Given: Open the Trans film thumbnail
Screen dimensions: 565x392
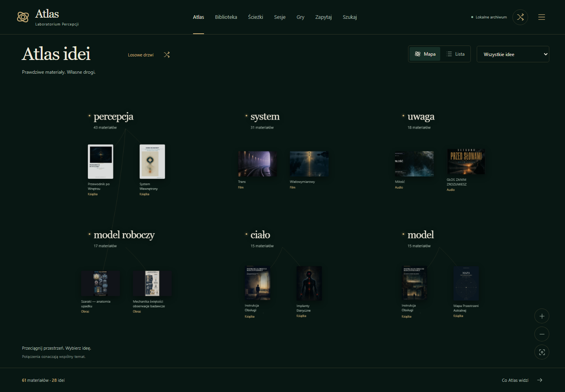Looking at the screenshot, I should 257,164.
